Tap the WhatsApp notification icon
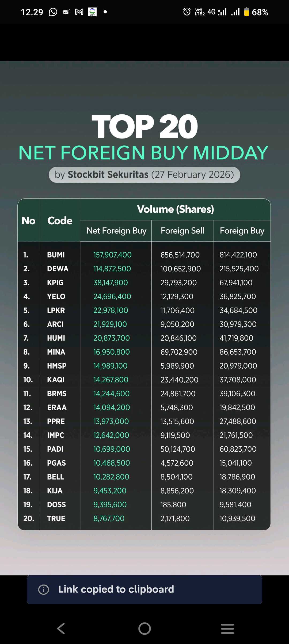Screen dimensions: 289x644 point(53,12)
